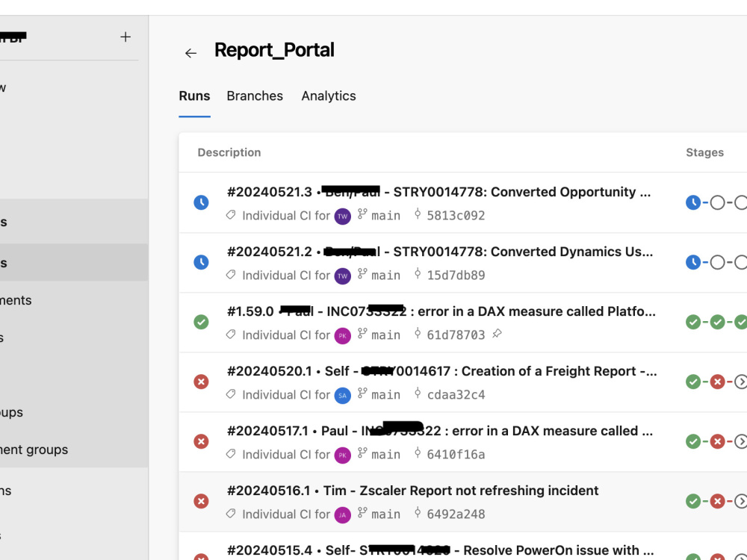Click the tag icon next to Individual CI on #20240516.1
Screen dimensions: 747x560
[x=231, y=514]
